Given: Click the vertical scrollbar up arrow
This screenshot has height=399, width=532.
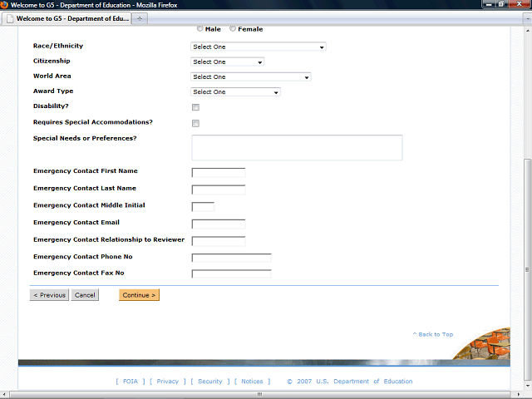Looking at the screenshot, I should 528,31.
